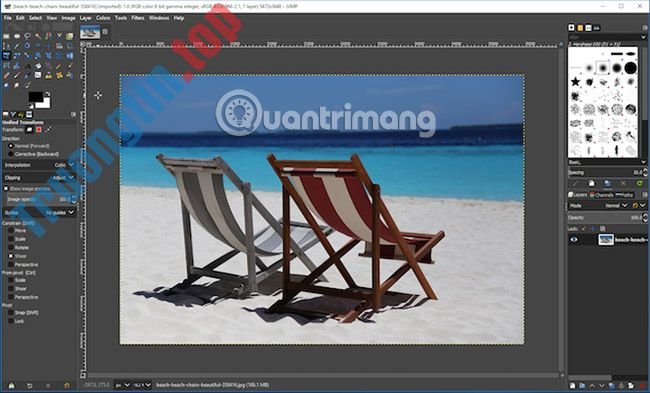650x393 pixels.
Task: Click the layer Opacity slider
Action: point(604,218)
